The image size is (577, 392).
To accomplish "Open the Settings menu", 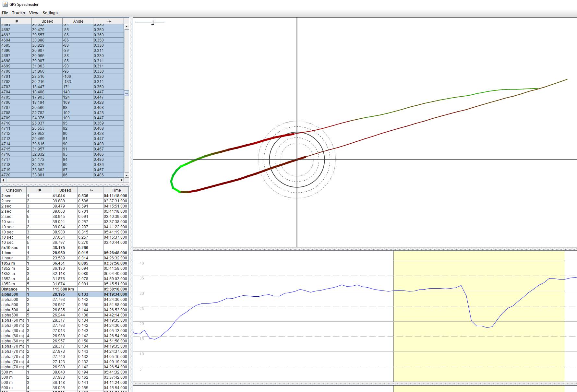I will (50, 13).
